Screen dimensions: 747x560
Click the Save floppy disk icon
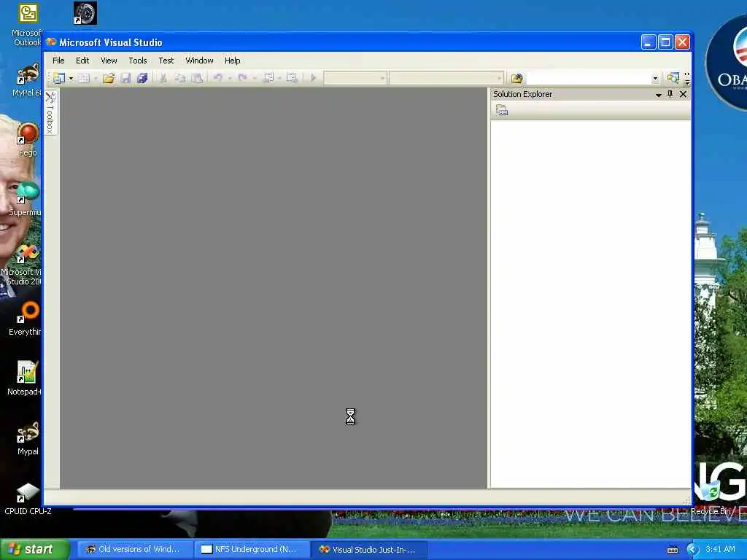125,77
